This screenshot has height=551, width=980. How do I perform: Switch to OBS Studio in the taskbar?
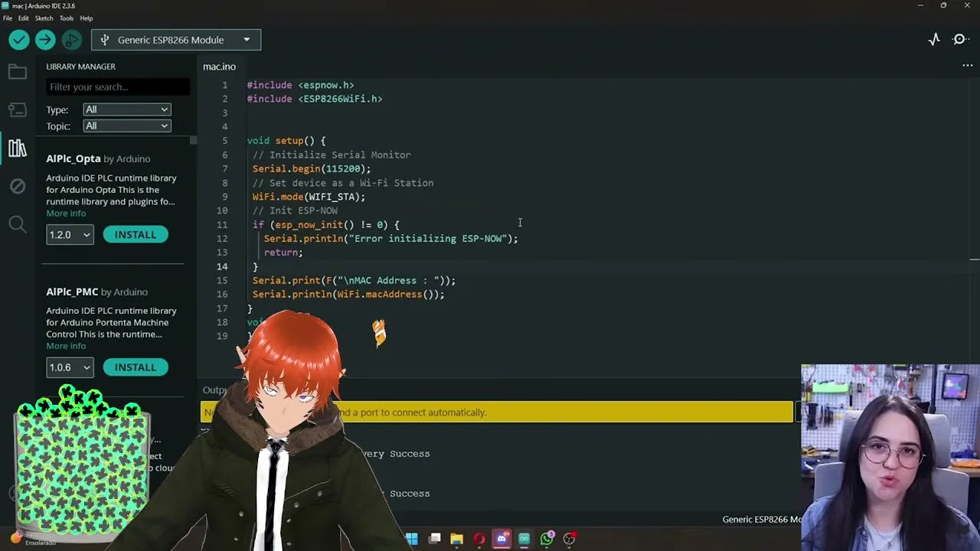(x=570, y=539)
